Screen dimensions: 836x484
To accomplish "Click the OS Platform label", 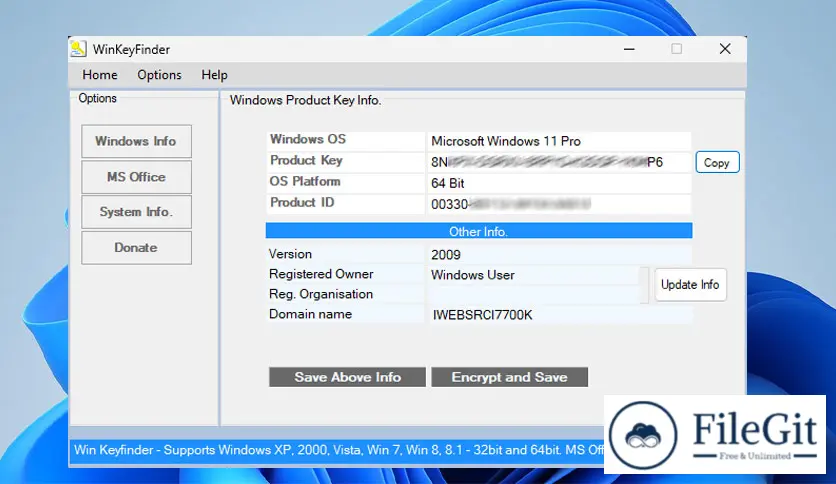I will coord(305,181).
